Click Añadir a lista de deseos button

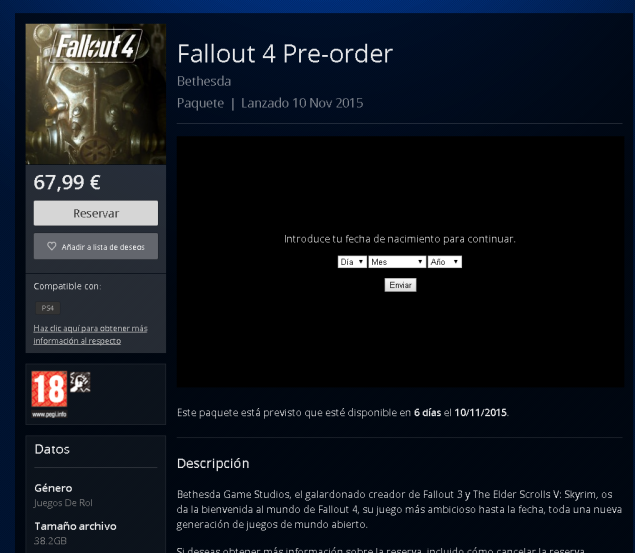(x=96, y=246)
